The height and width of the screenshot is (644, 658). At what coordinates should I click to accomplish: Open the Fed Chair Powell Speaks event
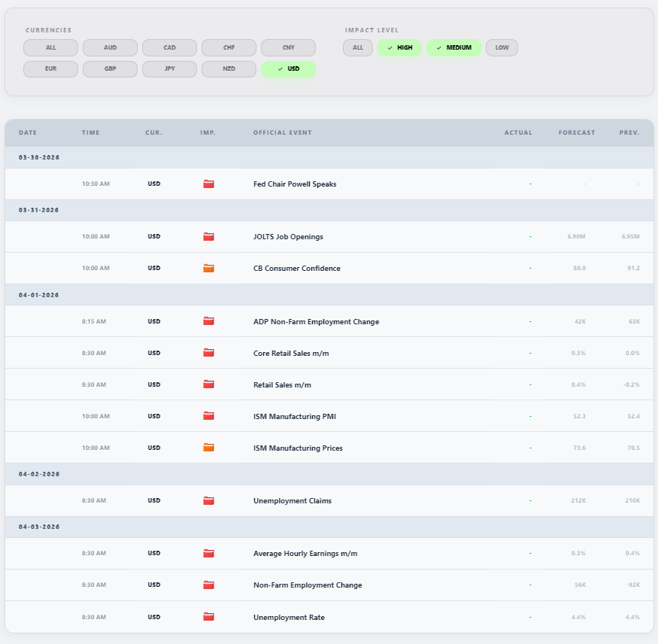(x=295, y=184)
